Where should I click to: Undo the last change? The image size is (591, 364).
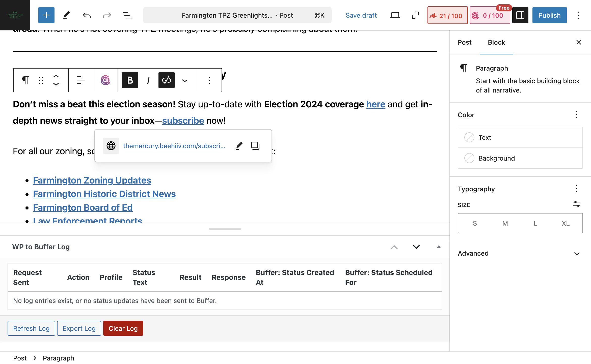pyautogui.click(x=87, y=15)
